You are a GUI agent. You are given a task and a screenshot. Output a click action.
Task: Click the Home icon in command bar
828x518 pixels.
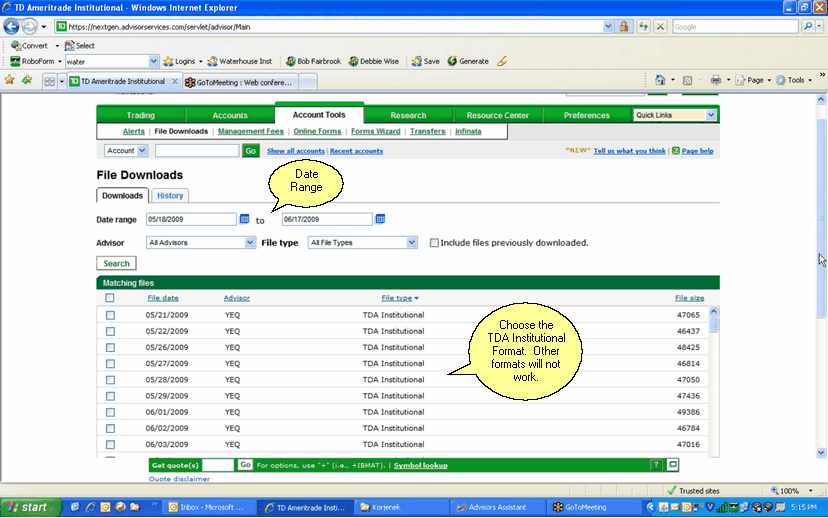tap(660, 80)
